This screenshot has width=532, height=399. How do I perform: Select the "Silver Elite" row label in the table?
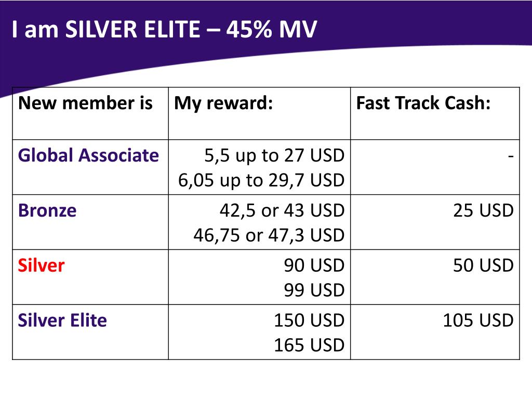[x=62, y=321]
